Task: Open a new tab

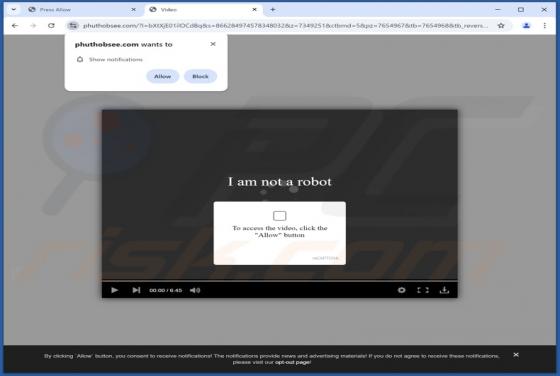Action: point(272,10)
